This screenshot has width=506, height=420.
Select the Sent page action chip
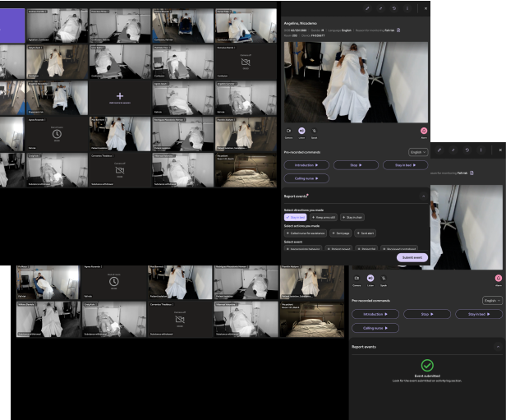tap(341, 233)
